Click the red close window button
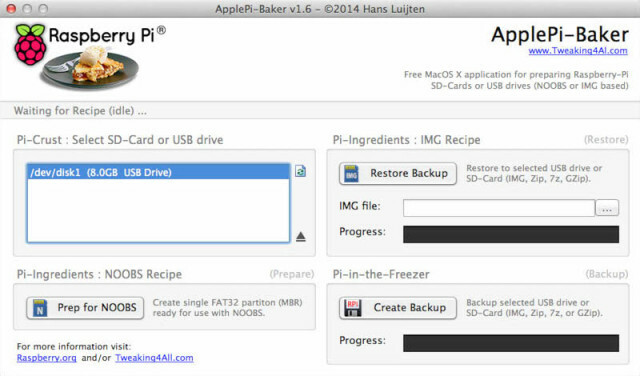 coord(11,9)
